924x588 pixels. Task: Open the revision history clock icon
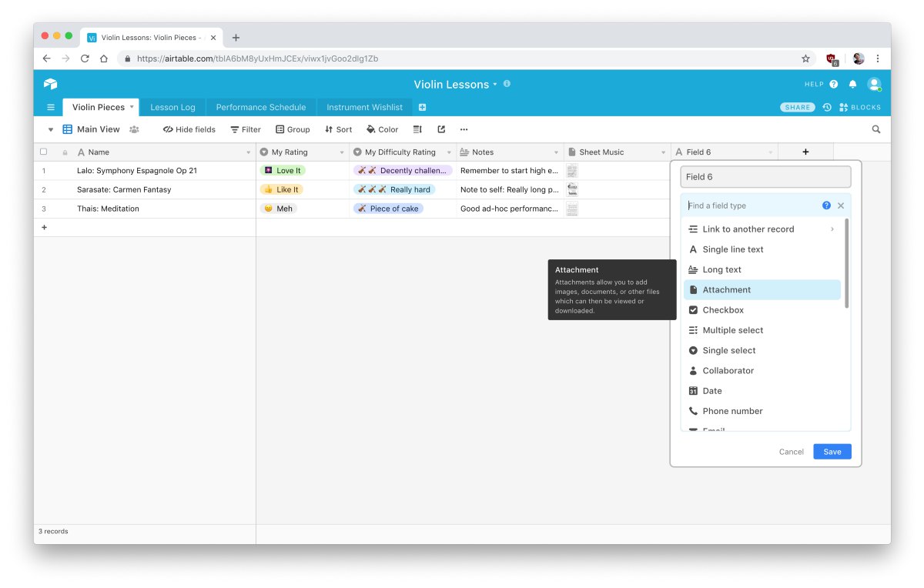pyautogui.click(x=827, y=107)
